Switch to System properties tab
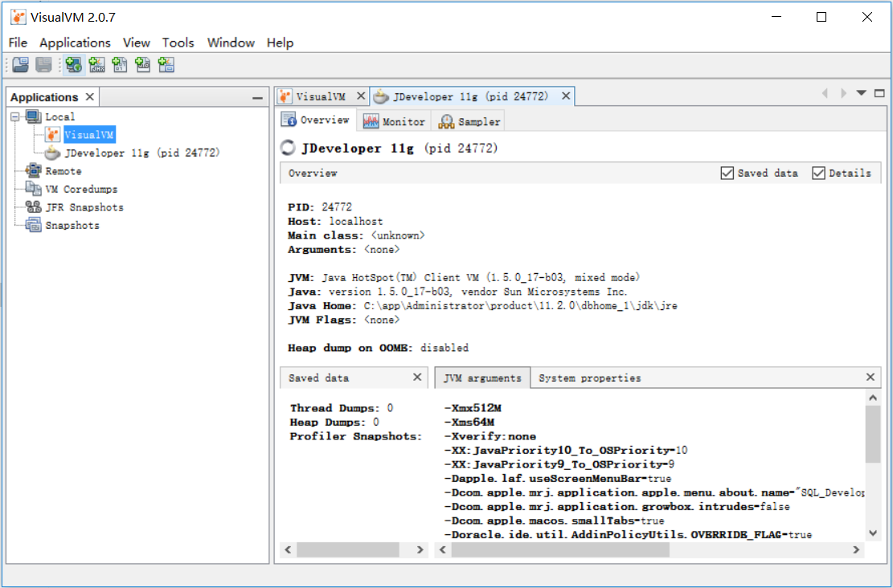Viewport: 893px width, 588px height. [589, 378]
